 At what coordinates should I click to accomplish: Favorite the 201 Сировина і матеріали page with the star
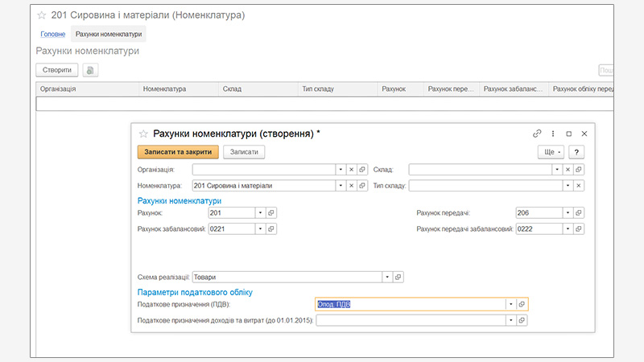point(41,15)
